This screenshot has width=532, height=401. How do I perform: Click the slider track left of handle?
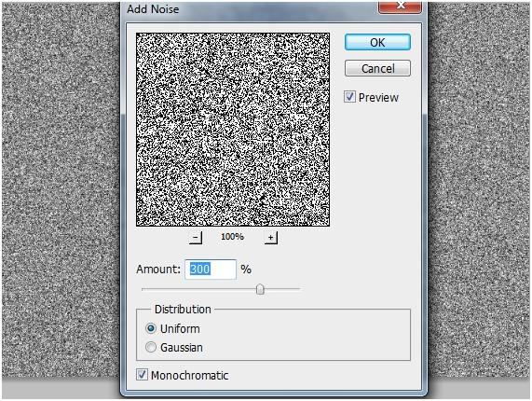coord(198,289)
